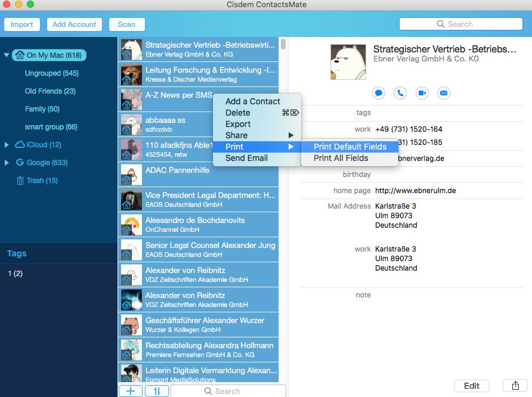
Task: Click avatar of Alessandro de Bochdanovits
Action: tap(131, 225)
